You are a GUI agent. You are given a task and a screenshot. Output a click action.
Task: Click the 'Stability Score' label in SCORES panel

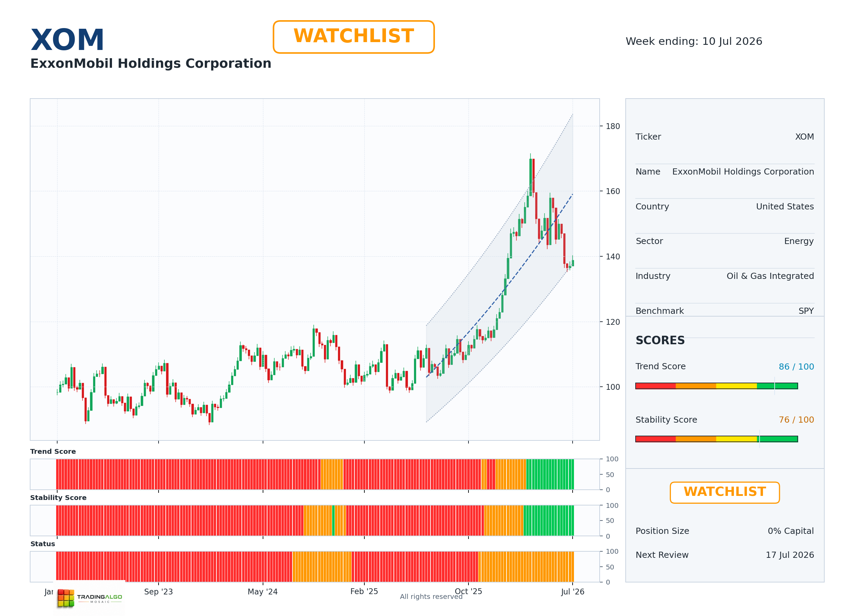666,420
